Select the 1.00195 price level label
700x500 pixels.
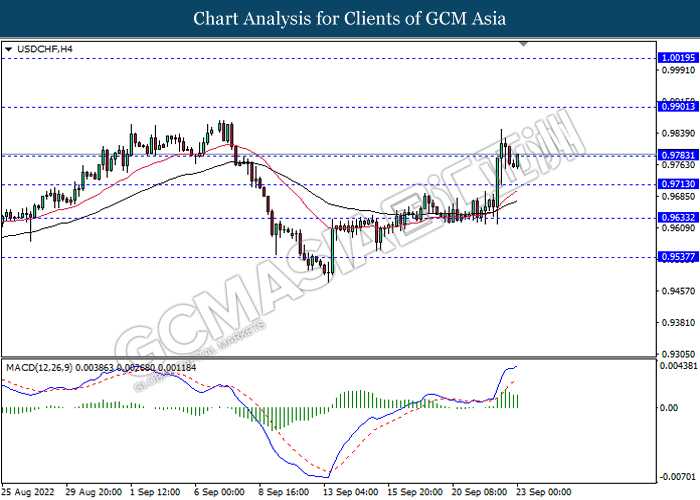click(678, 58)
